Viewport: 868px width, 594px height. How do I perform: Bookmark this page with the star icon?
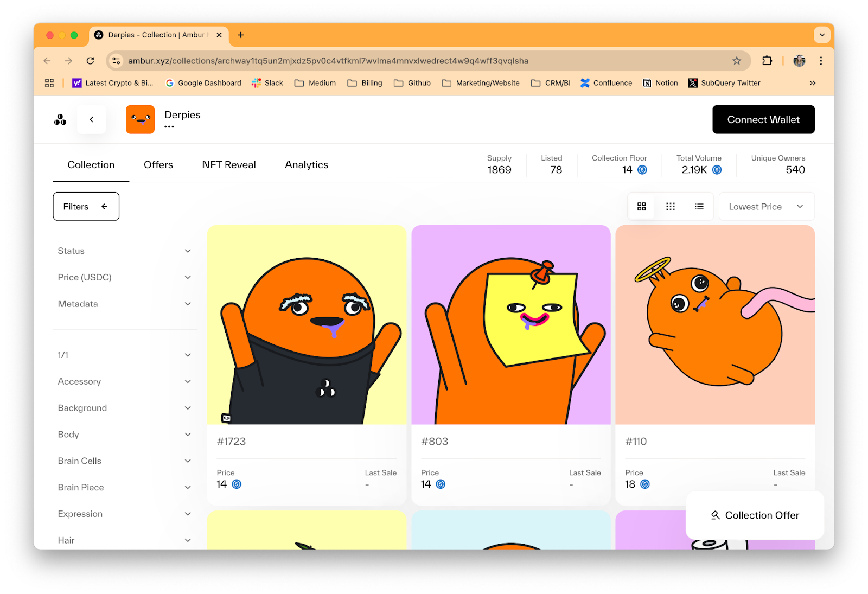click(737, 61)
